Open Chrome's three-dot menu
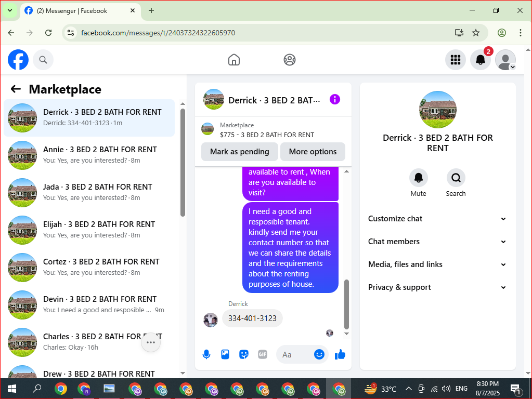 coord(520,33)
